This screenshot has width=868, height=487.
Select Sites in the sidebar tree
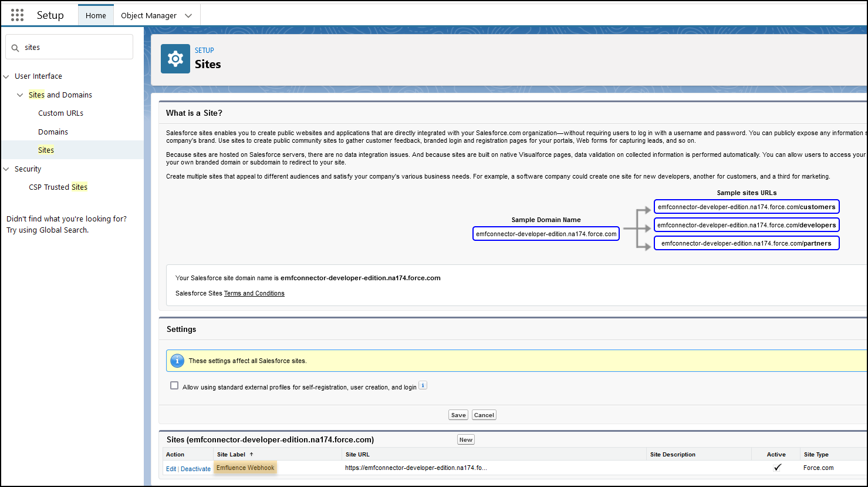(46, 150)
